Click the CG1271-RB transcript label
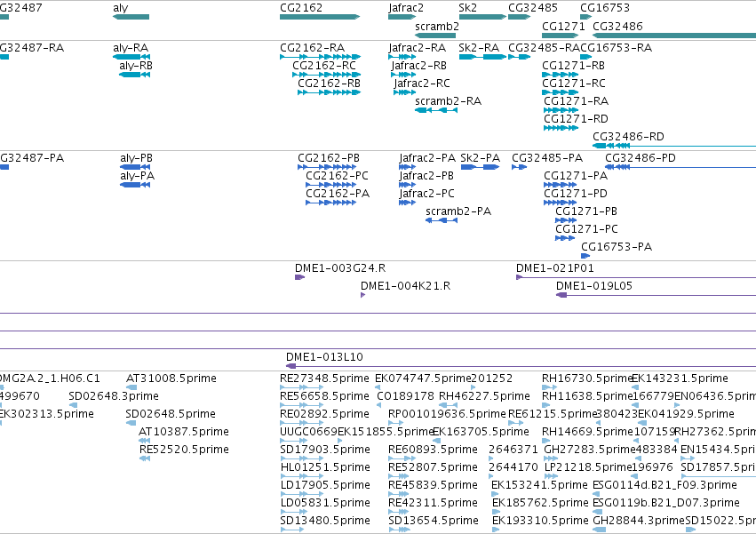The image size is (756, 534). click(x=573, y=66)
